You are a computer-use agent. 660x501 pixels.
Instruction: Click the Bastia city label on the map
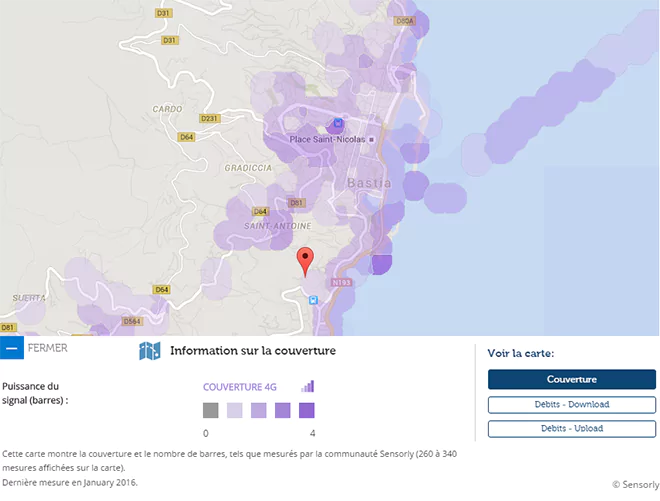368,184
